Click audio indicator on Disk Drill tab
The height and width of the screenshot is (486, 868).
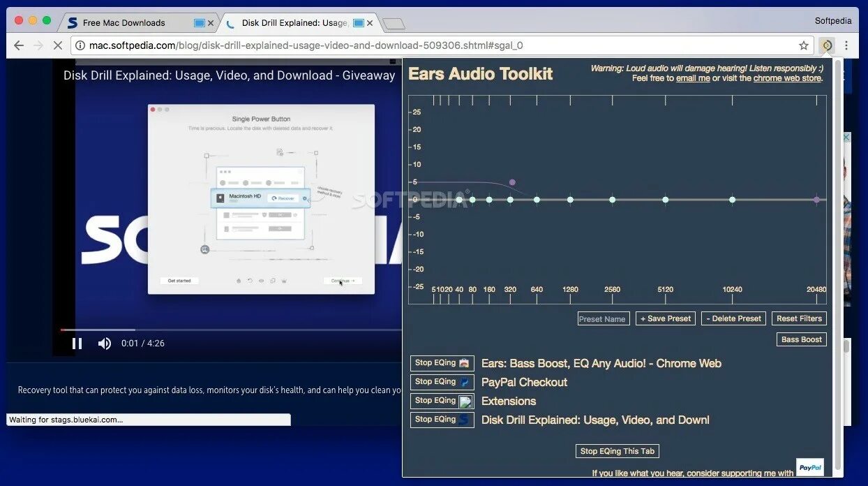tap(359, 23)
